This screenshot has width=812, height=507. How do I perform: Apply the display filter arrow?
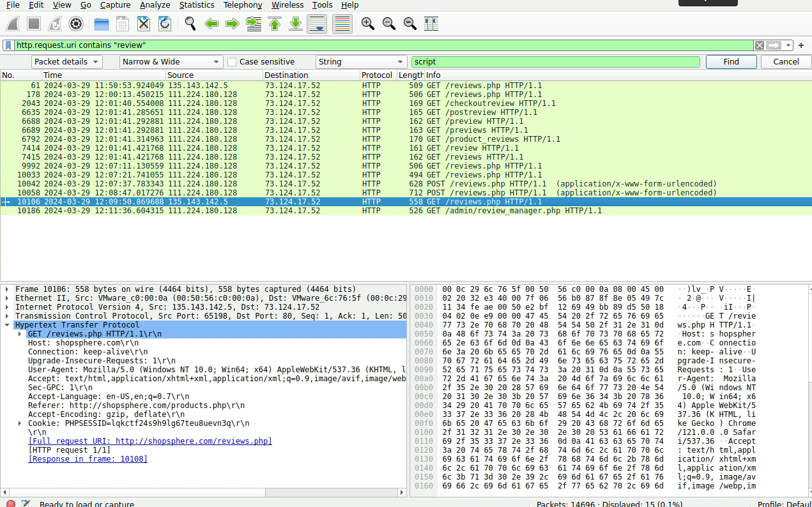tap(774, 45)
